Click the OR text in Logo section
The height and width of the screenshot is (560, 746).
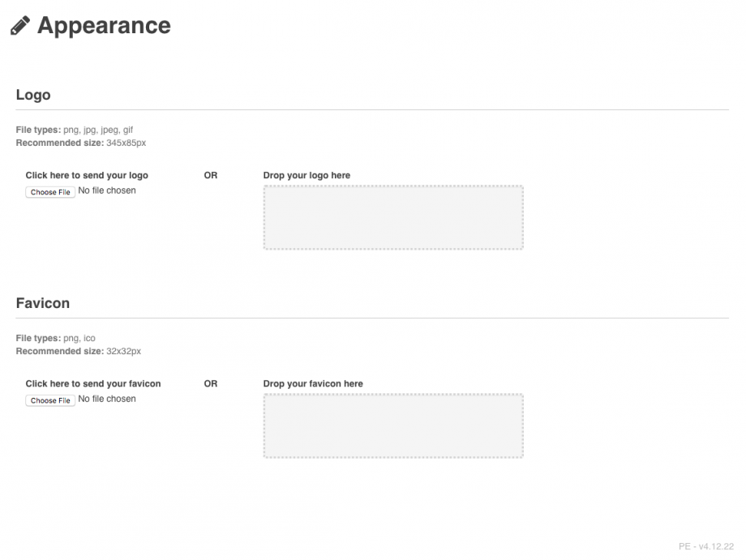[x=211, y=175]
